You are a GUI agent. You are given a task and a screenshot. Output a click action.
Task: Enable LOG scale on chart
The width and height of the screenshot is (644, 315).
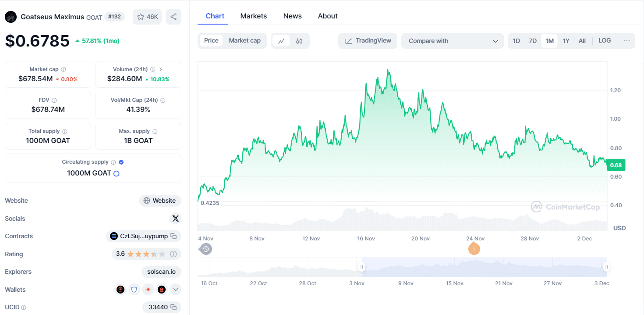pos(605,41)
